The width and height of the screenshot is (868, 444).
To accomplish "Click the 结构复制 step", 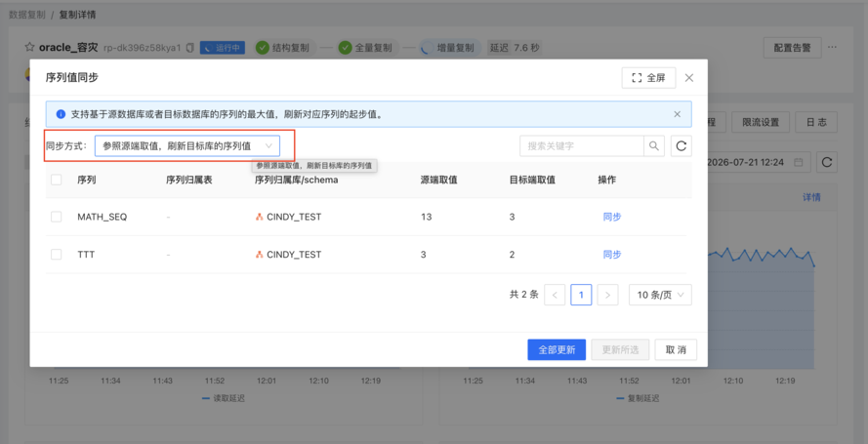I will (x=284, y=48).
